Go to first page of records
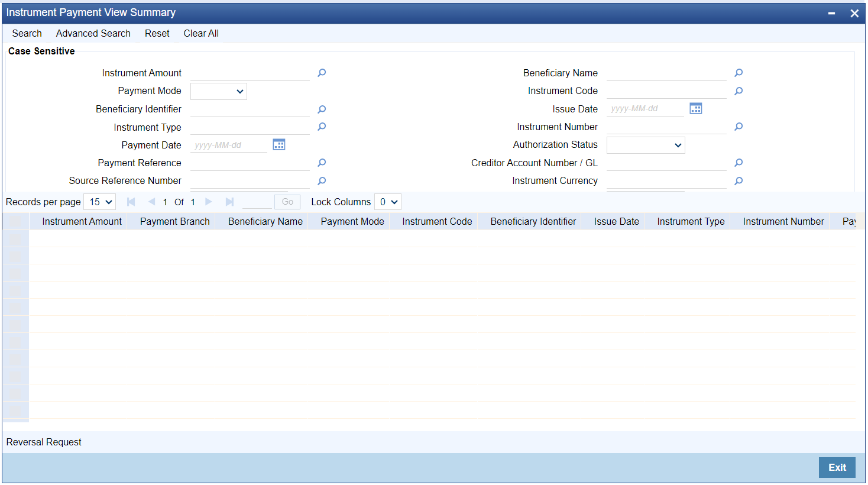The height and width of the screenshot is (485, 868). click(x=131, y=202)
